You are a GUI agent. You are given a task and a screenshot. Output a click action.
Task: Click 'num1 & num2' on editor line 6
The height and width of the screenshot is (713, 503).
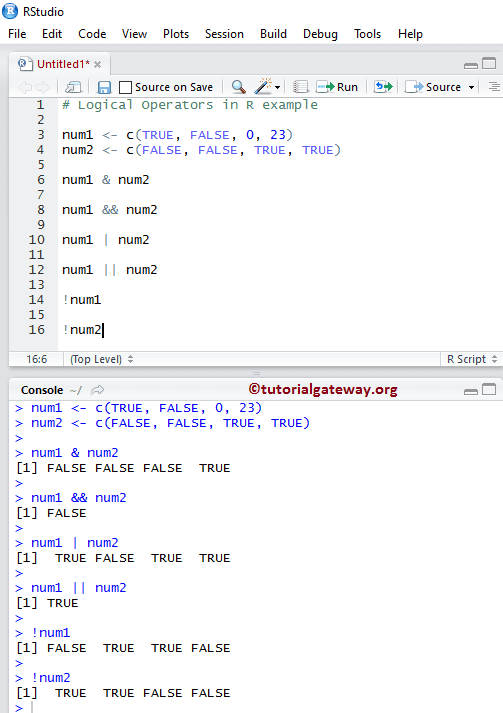[x=106, y=180]
